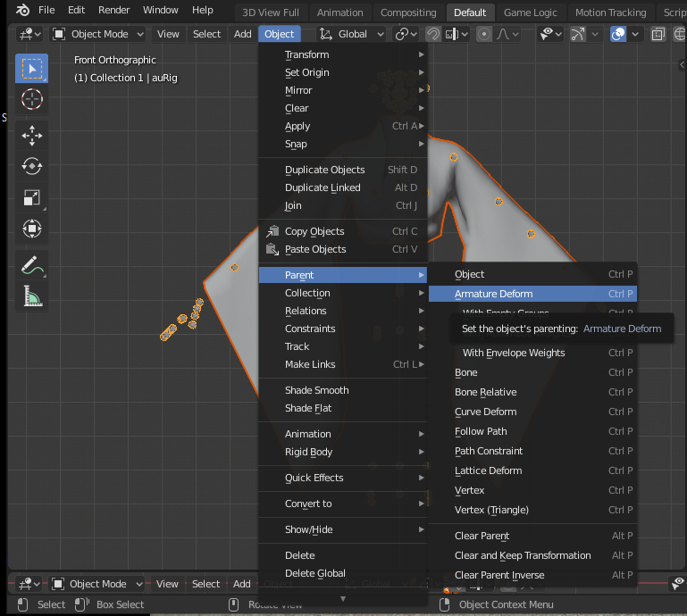This screenshot has width=687, height=616.
Task: Open the File menu
Action: [x=46, y=10]
